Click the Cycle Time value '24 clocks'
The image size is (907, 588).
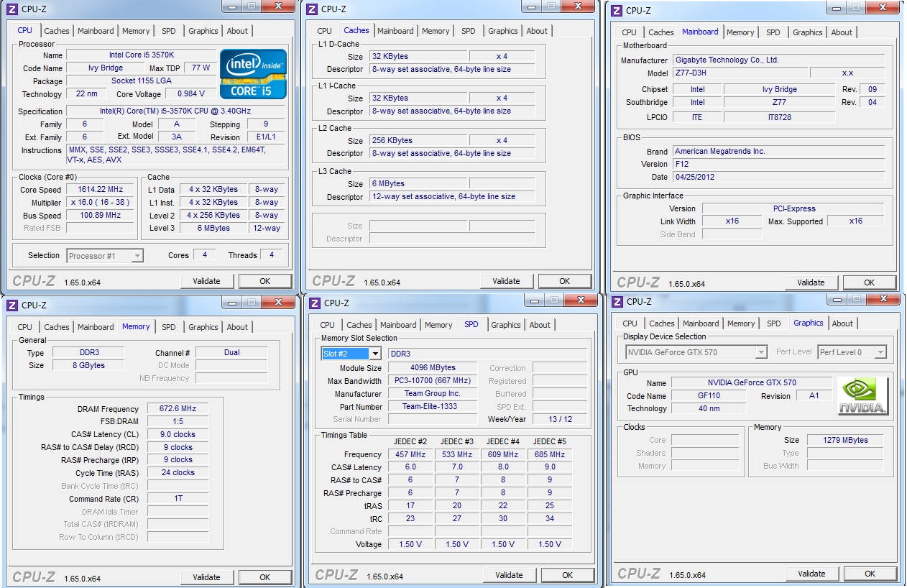178,473
